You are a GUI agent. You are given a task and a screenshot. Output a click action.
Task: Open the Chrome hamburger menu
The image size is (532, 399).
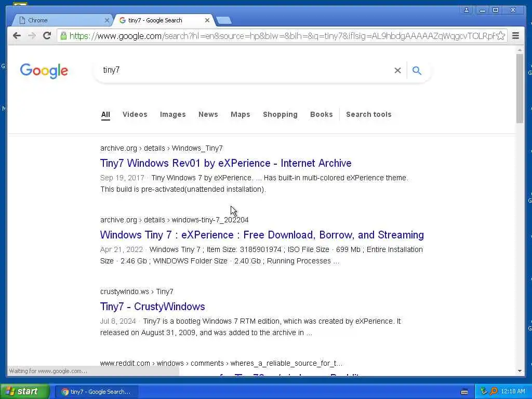coord(515,36)
